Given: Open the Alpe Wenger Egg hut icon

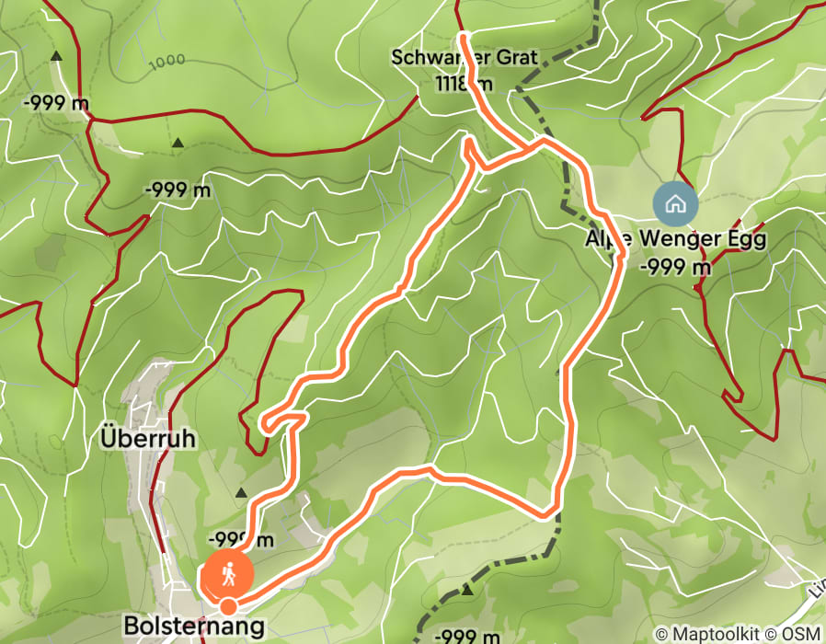Looking at the screenshot, I should tap(675, 204).
